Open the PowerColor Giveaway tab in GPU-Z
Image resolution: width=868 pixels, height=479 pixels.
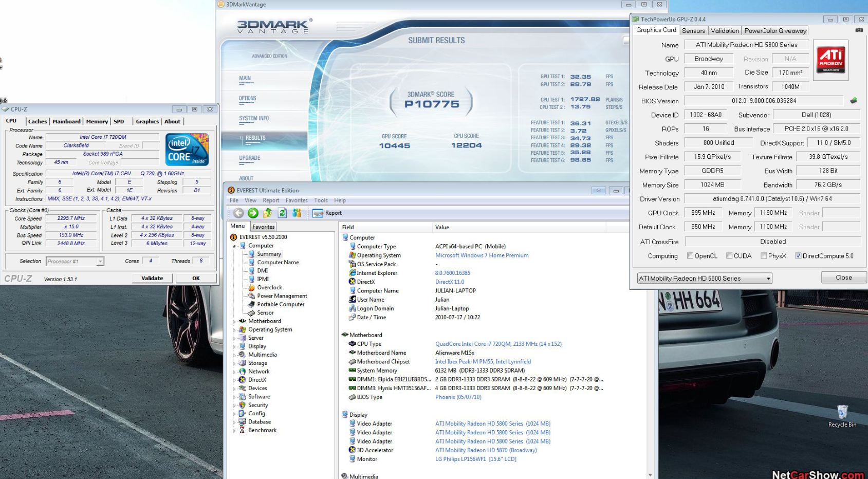(x=775, y=31)
